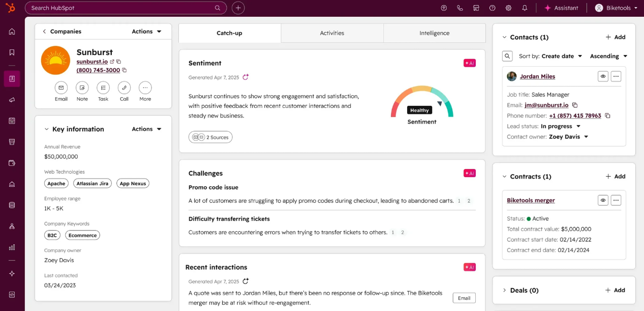Add a new contact with the Add button
This screenshot has width=644, height=311.
tap(616, 37)
